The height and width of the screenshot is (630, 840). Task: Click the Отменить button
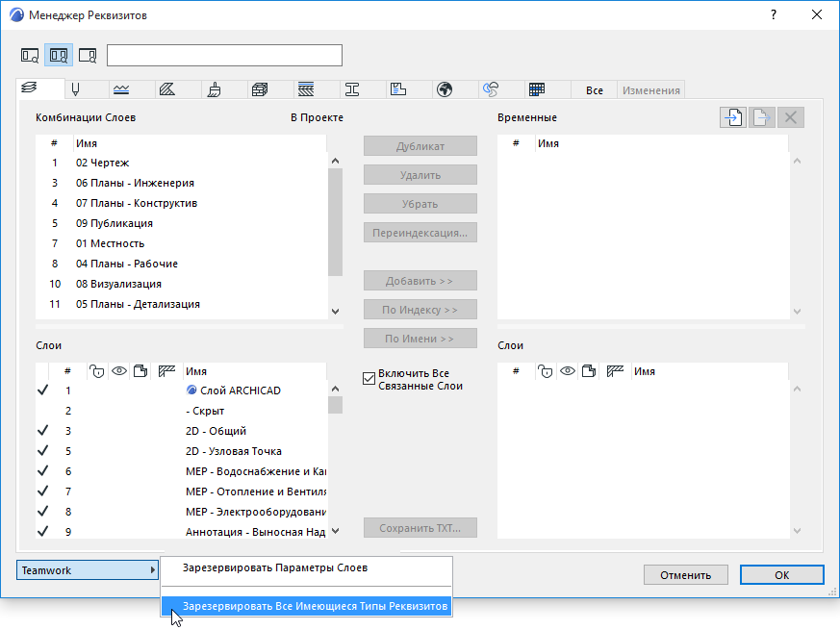pos(685,575)
